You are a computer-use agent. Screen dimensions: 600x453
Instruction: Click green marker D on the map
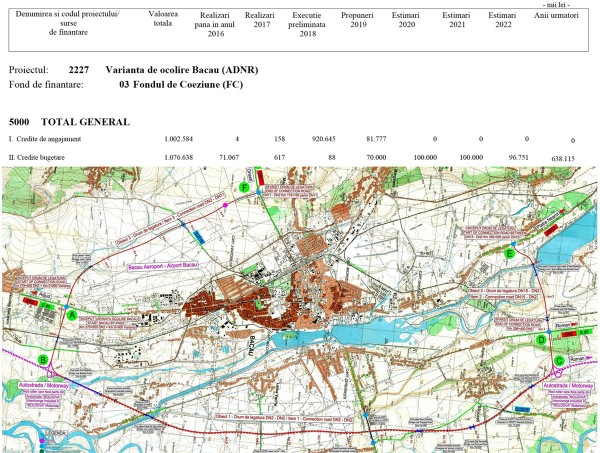(x=541, y=340)
